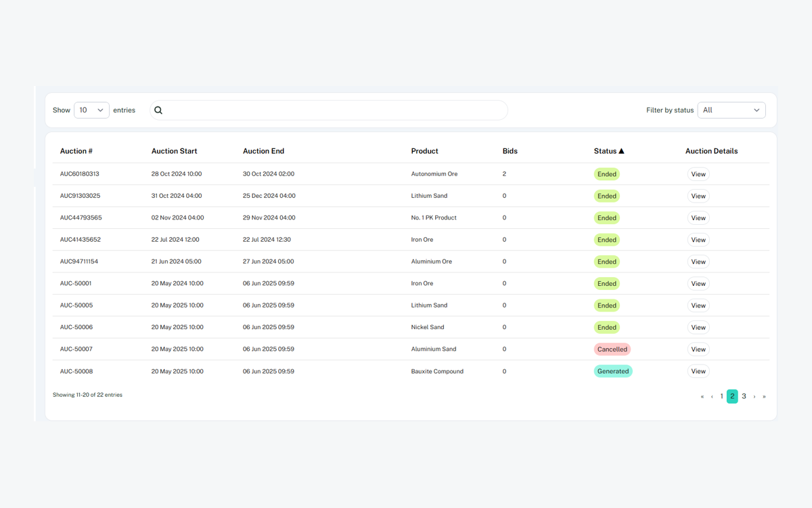Click the search magnifier icon
This screenshot has height=508, width=812.
pyautogui.click(x=158, y=110)
